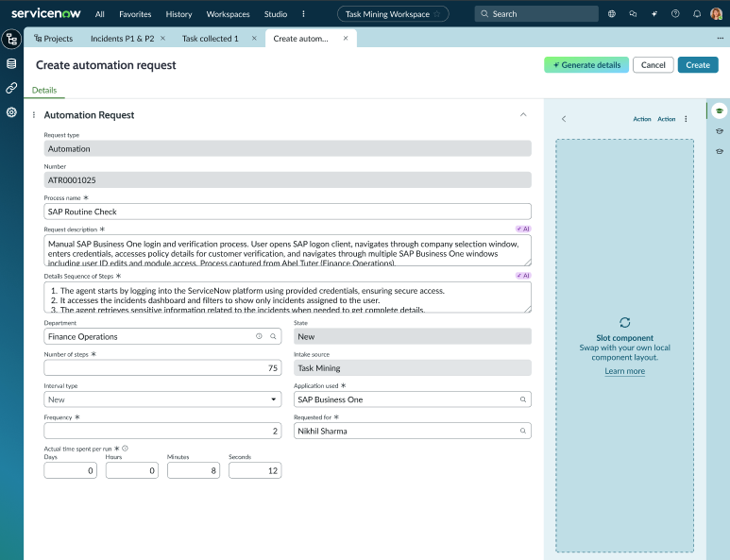Screen dimensions: 730x560
Task: Open the Studio menu
Action: pyautogui.click(x=276, y=14)
